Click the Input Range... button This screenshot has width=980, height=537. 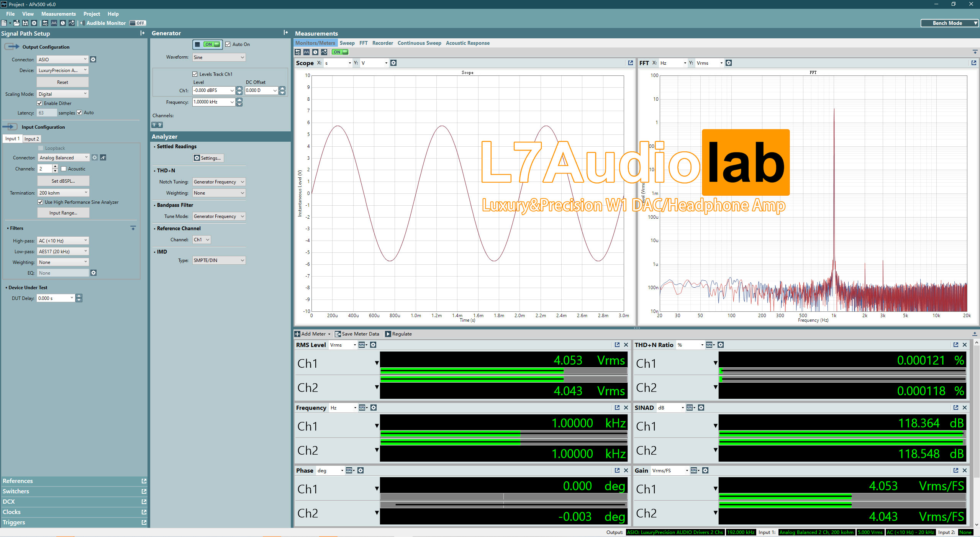click(x=63, y=213)
